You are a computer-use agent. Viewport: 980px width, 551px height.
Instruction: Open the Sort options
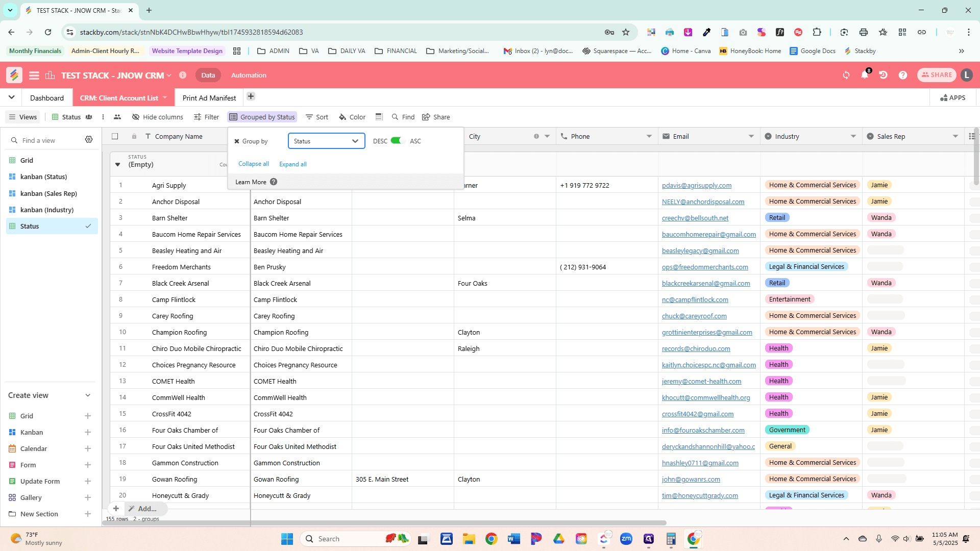317,117
